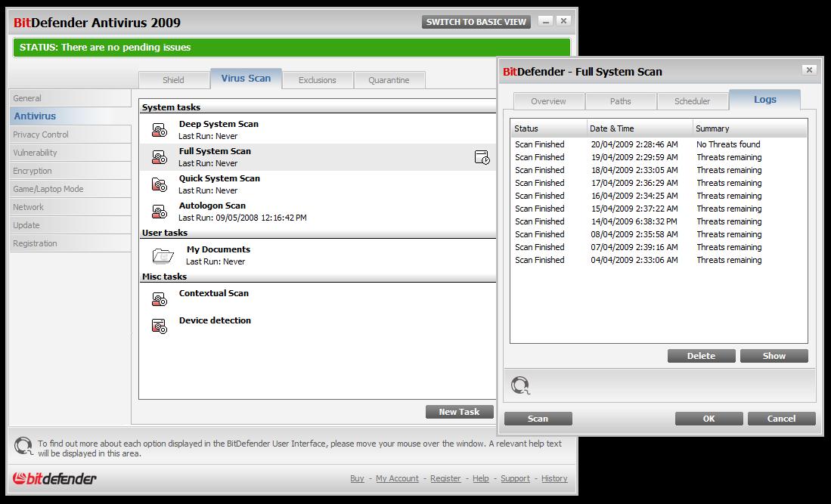
Task: Select log entry dated 07/04/2009 2:39:16 AM
Action: pos(659,247)
